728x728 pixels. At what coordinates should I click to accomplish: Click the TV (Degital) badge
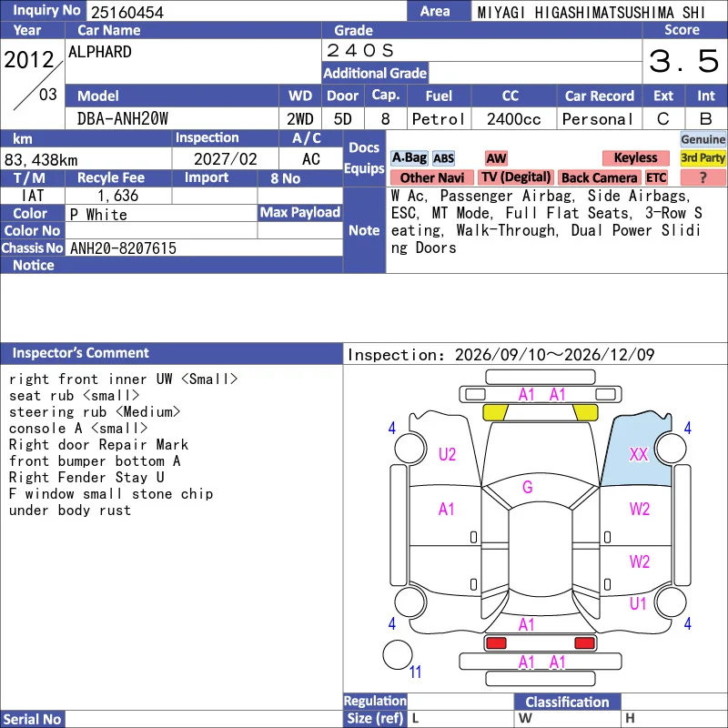[x=516, y=177]
